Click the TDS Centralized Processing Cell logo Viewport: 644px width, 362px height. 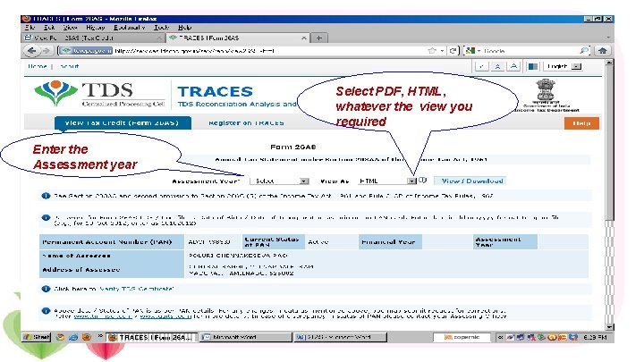point(100,94)
